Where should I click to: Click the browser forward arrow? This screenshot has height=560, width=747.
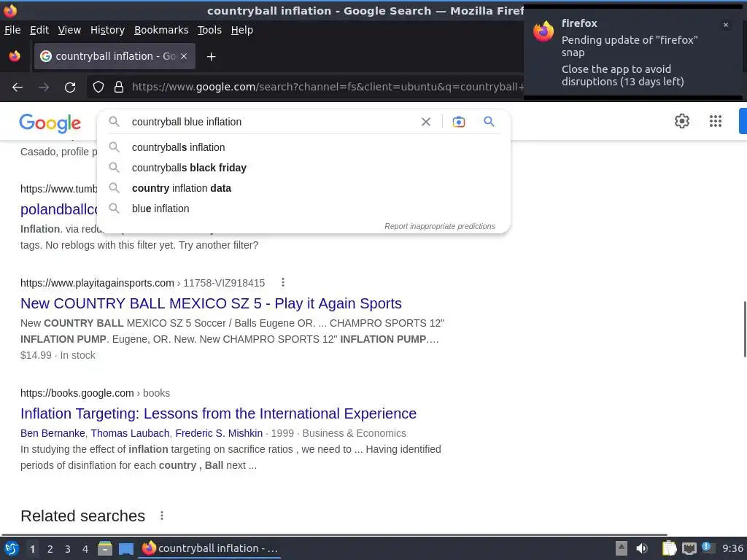(44, 87)
